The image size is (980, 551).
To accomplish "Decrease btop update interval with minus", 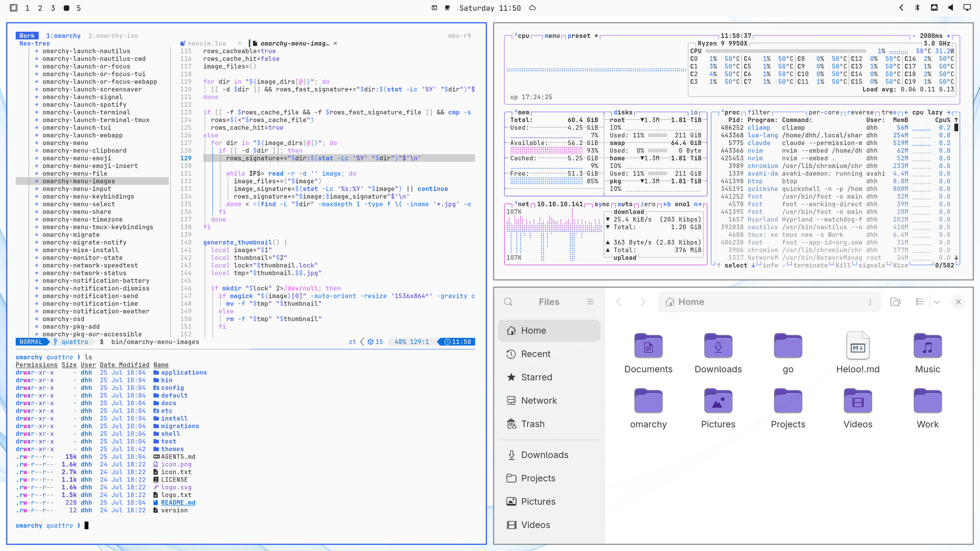I will click(x=914, y=36).
